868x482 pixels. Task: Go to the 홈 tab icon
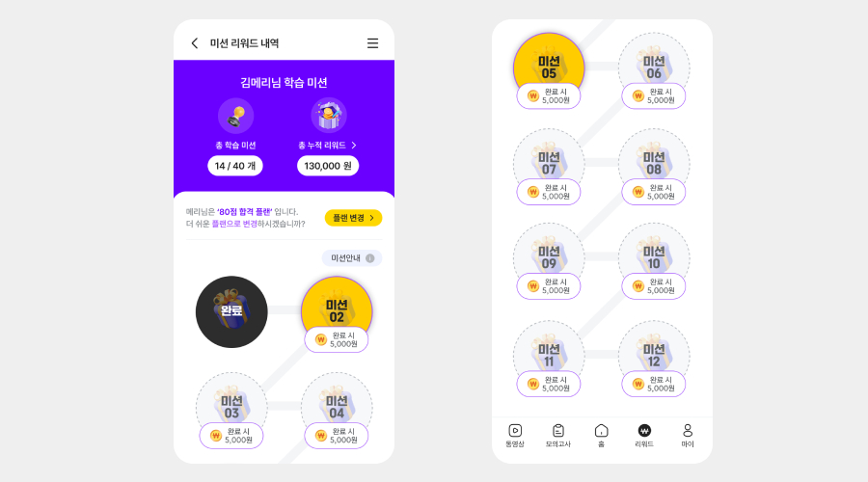point(601,431)
